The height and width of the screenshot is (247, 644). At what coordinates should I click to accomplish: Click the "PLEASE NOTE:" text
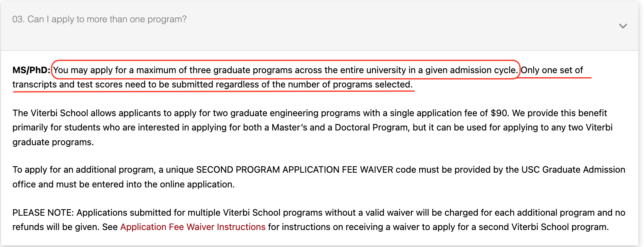point(43,213)
